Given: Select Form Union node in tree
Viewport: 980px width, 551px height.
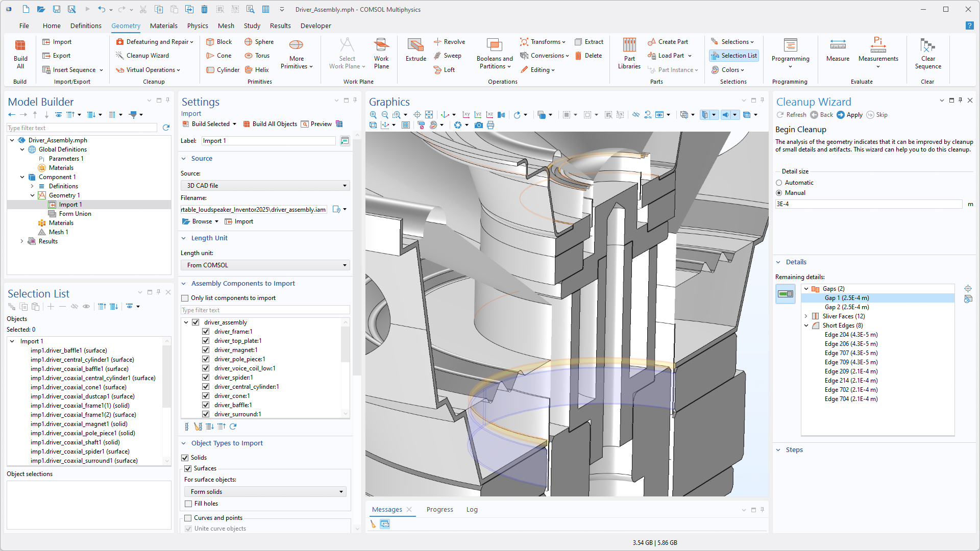Looking at the screenshot, I should [75, 214].
